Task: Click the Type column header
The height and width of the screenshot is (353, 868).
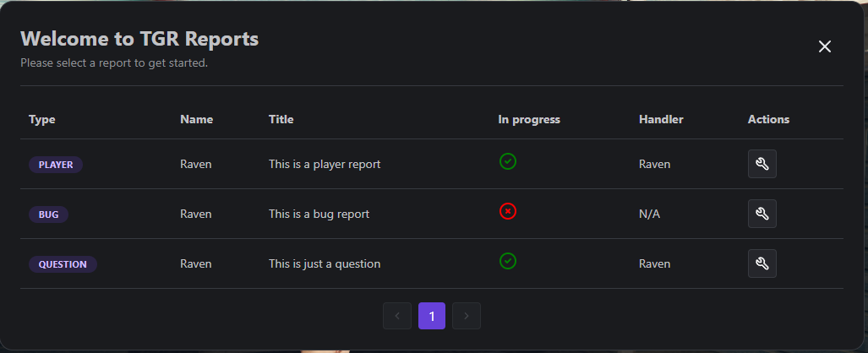Action: tap(42, 120)
